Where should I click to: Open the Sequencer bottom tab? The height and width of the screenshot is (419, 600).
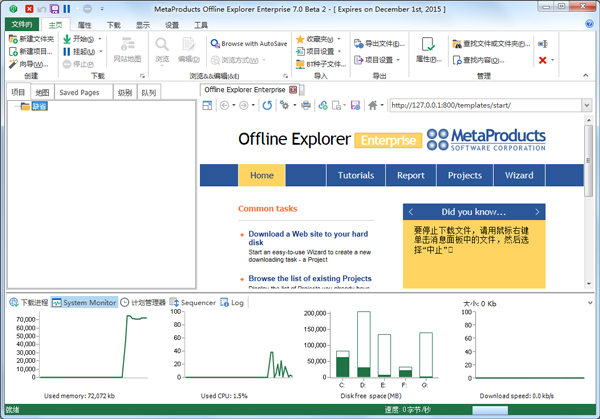click(x=193, y=303)
